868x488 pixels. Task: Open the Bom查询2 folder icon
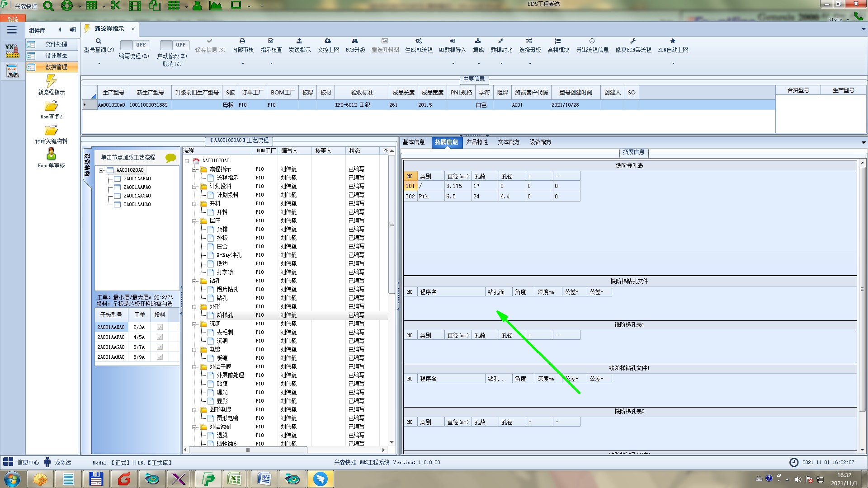tap(51, 106)
